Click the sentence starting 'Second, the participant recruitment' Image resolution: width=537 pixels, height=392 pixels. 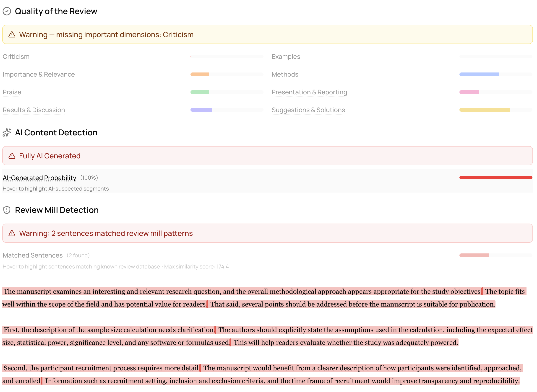[x=101, y=368]
